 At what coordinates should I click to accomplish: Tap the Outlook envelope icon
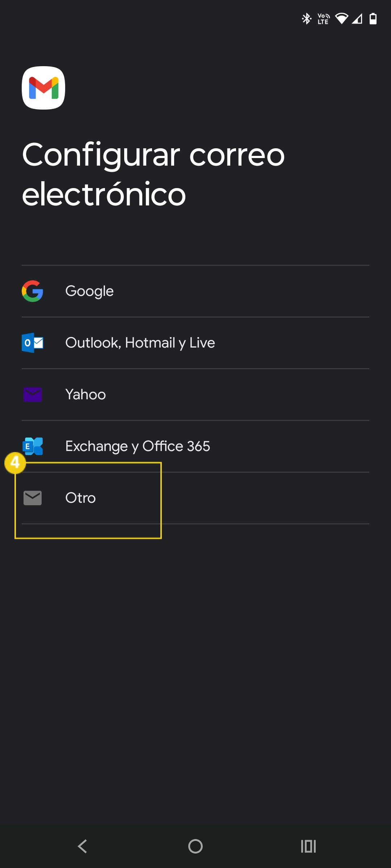point(33,343)
